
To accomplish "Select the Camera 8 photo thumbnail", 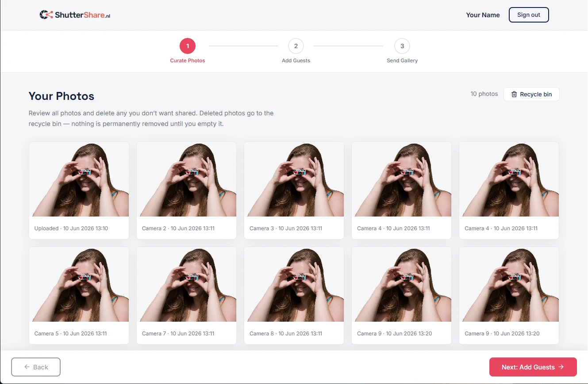I will [294, 285].
